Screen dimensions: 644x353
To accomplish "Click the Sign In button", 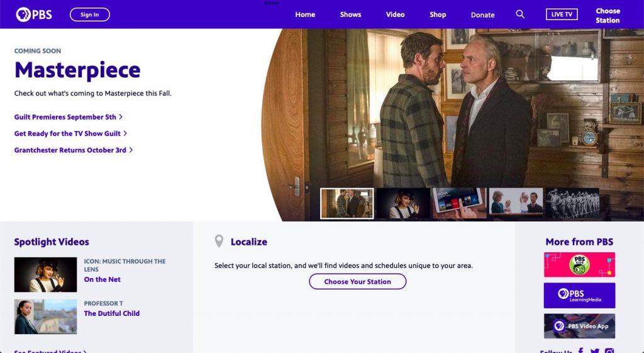I will pyautogui.click(x=89, y=14).
